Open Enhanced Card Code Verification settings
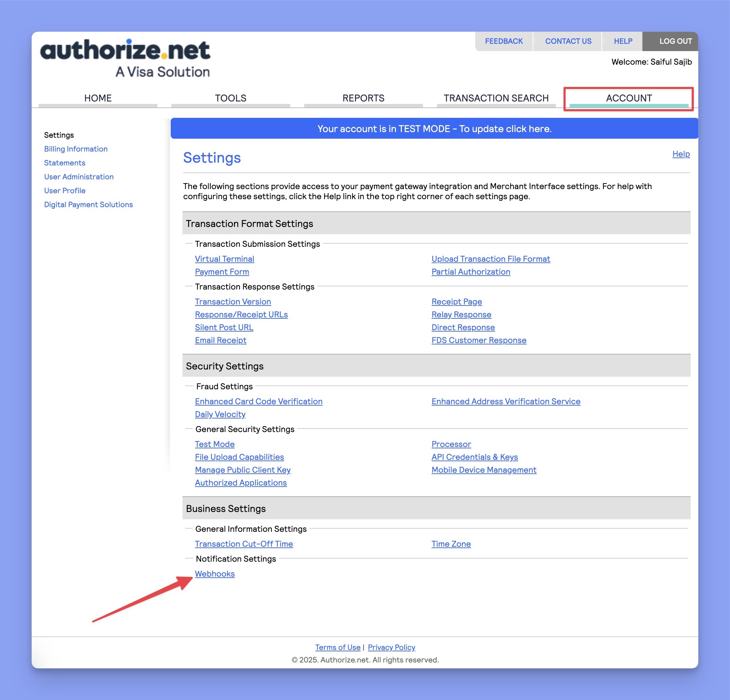This screenshot has width=730, height=700. [258, 401]
